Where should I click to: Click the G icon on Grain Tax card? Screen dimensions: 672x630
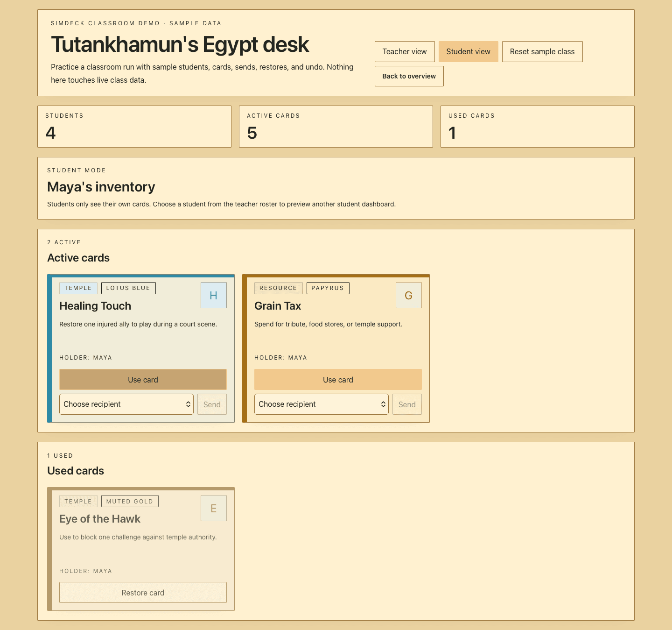[x=409, y=295]
